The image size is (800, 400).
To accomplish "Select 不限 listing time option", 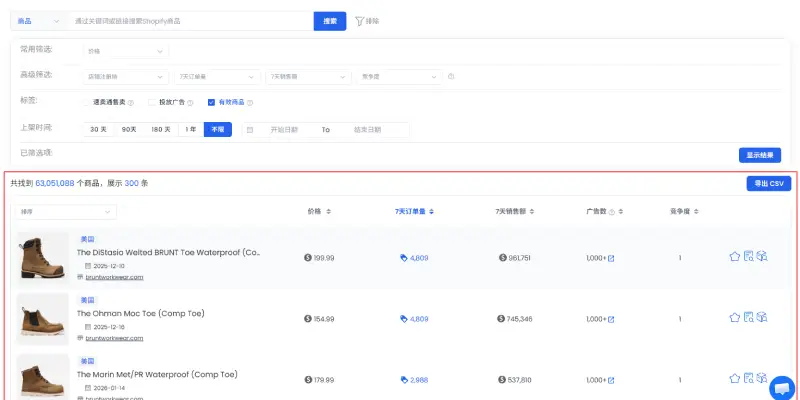I will (218, 130).
